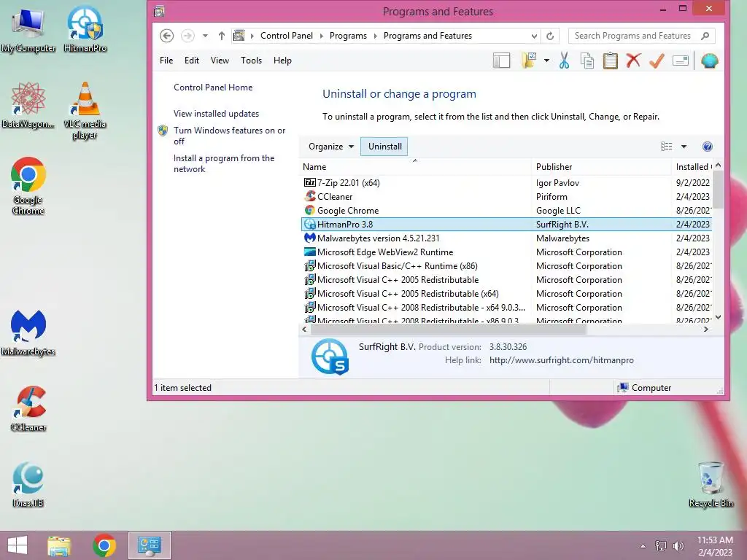Open the Help menu
The image size is (747, 560).
coord(282,61)
